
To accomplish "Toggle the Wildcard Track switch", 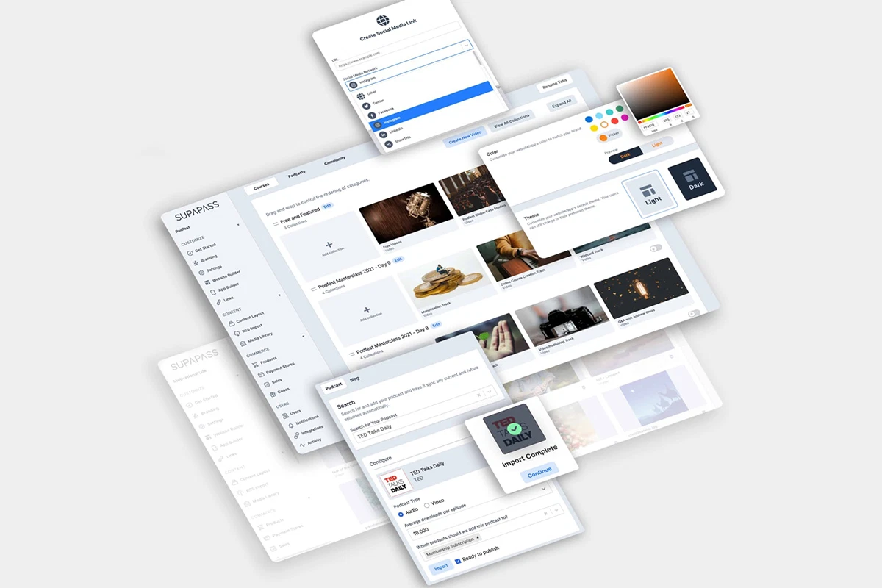I will tap(656, 248).
